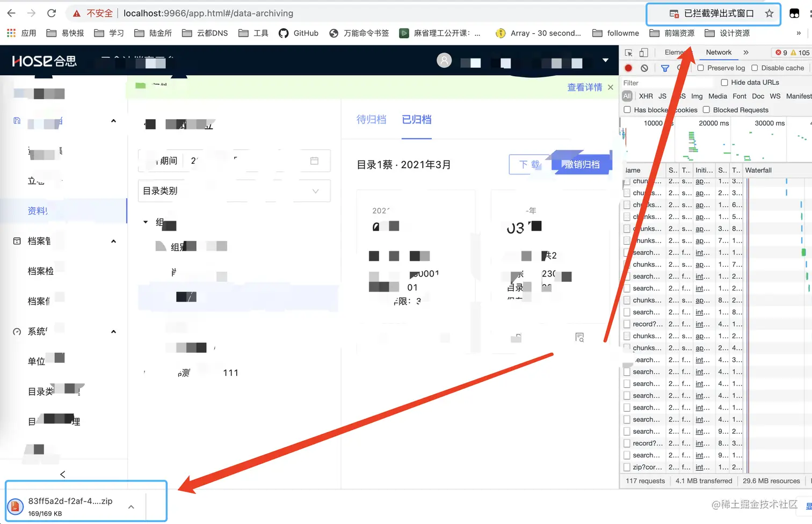Check Has blocked cookies
This screenshot has width=812, height=524.
point(627,110)
